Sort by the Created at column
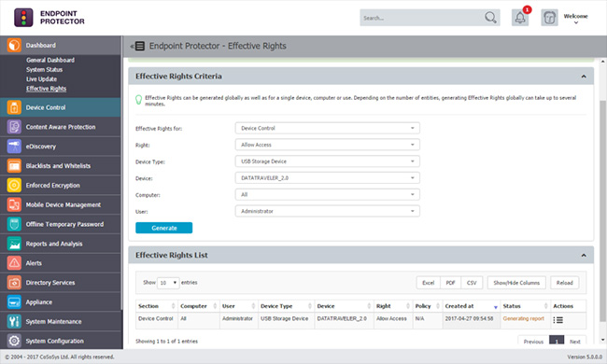Screen dimensions: 607x364 pos(471,306)
